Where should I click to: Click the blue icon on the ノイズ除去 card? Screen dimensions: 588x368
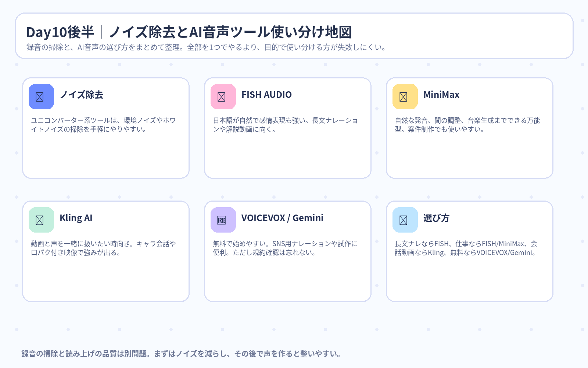(x=41, y=96)
